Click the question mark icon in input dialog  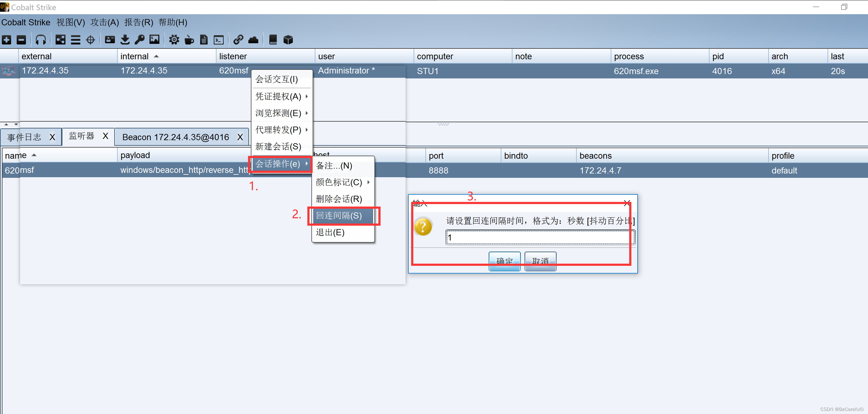click(423, 226)
